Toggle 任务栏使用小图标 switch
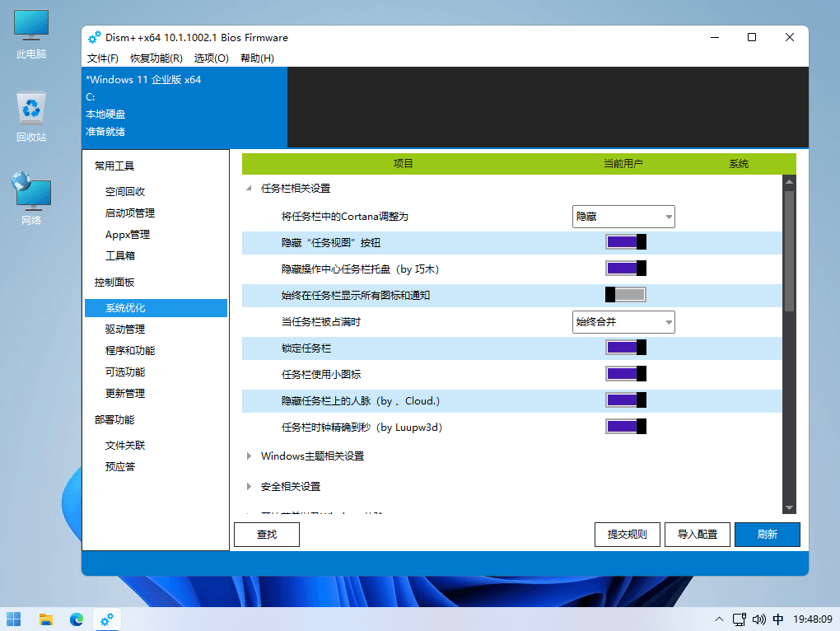 click(x=626, y=374)
